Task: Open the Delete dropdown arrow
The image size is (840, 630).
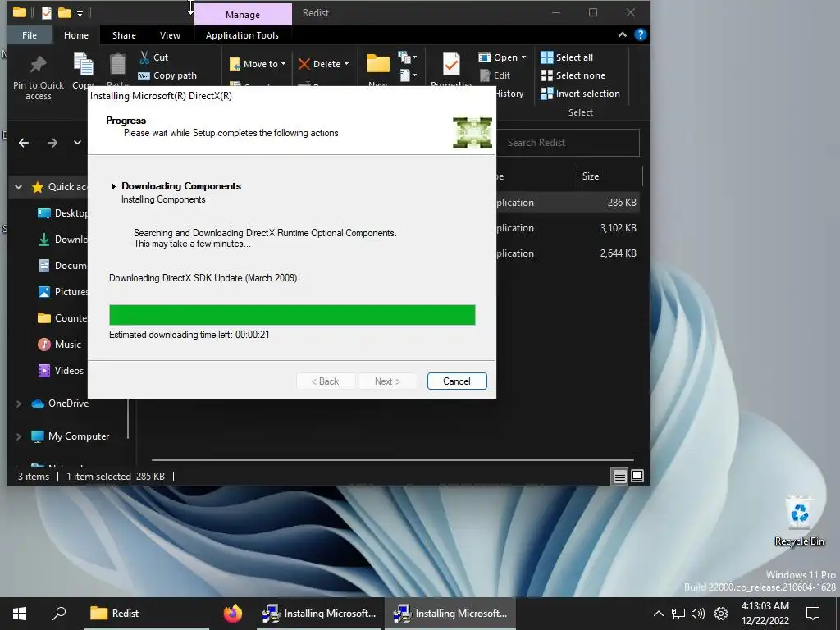Action: tap(347, 64)
